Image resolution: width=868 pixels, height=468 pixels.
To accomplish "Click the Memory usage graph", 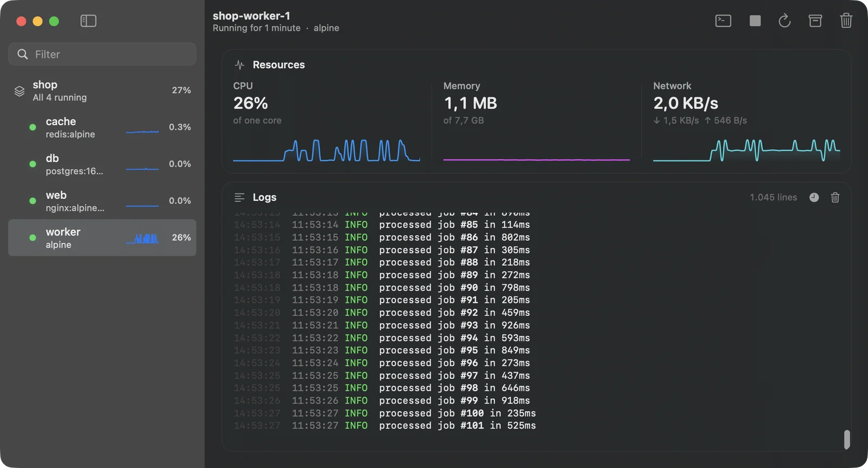I will [537, 159].
